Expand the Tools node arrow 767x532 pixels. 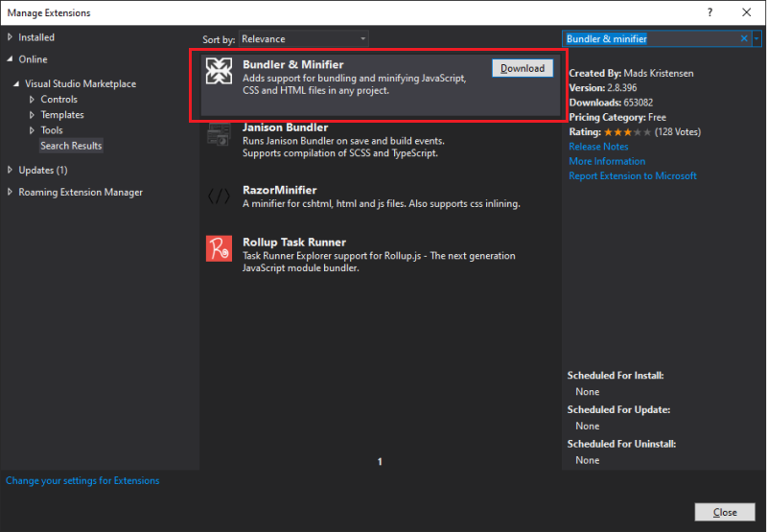pos(32,130)
